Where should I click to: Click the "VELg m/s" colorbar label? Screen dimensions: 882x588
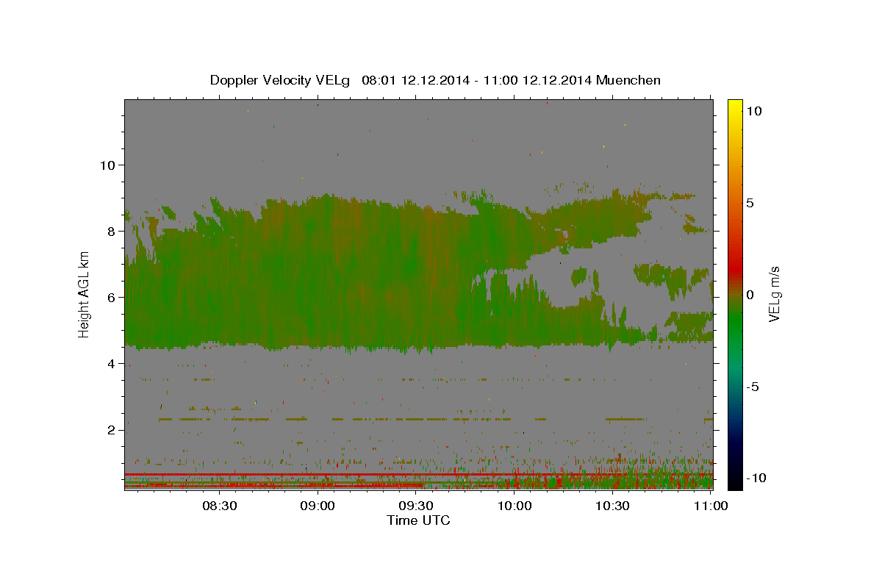click(x=774, y=294)
